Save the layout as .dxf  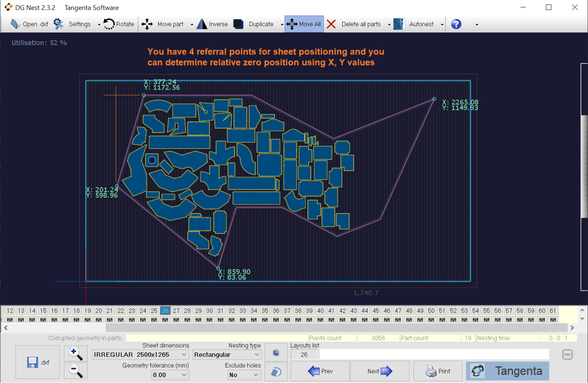click(x=37, y=362)
